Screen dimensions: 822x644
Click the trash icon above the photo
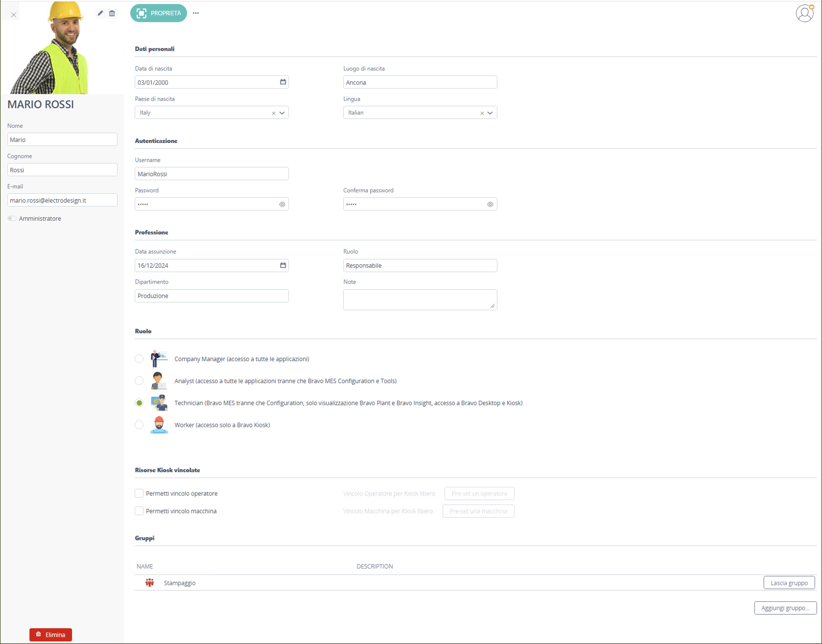pos(112,13)
